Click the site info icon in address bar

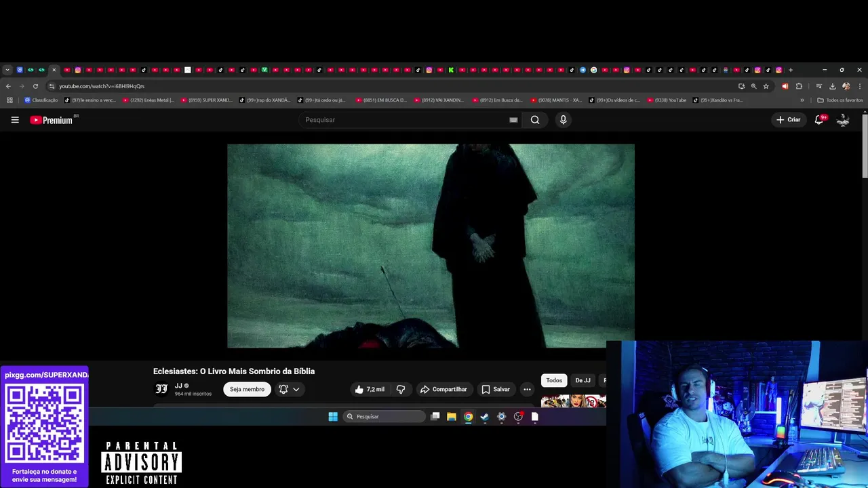52,86
